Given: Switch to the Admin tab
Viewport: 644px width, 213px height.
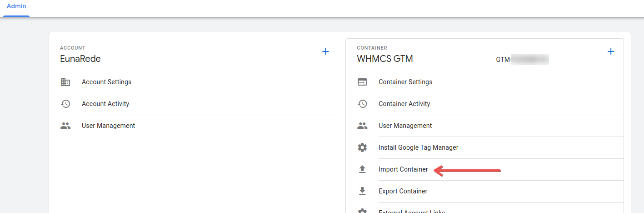Looking at the screenshot, I should pyautogui.click(x=16, y=6).
